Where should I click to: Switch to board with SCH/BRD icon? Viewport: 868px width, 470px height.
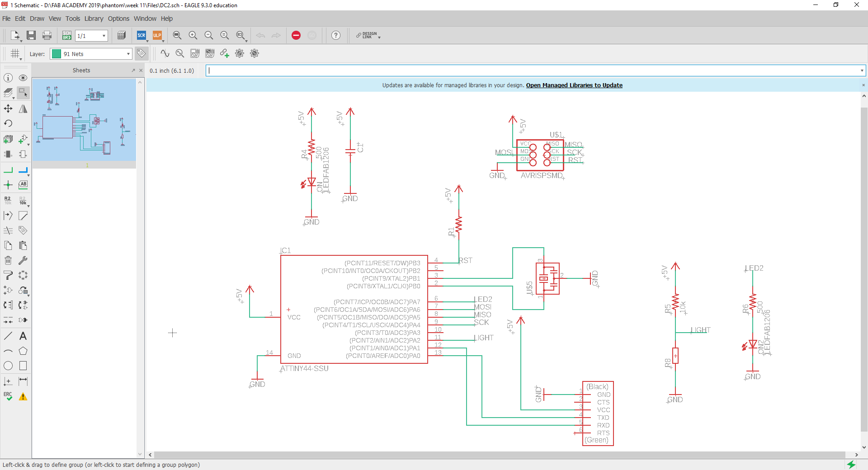click(67, 35)
